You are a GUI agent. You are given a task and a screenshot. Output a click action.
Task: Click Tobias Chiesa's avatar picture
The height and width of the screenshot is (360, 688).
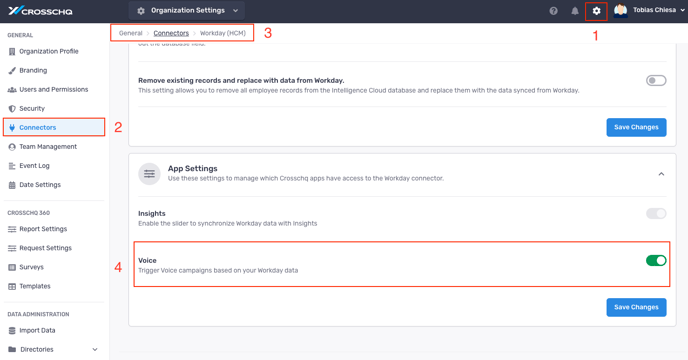point(620,11)
